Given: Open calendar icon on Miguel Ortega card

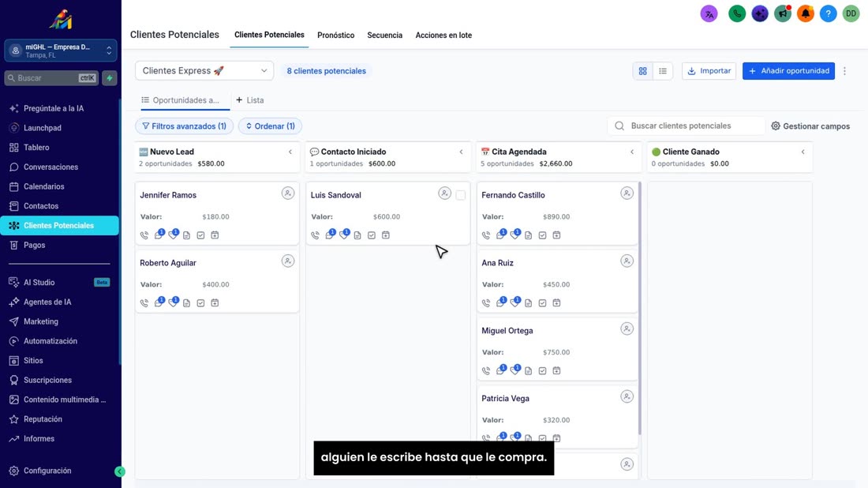Looking at the screenshot, I should tap(556, 370).
